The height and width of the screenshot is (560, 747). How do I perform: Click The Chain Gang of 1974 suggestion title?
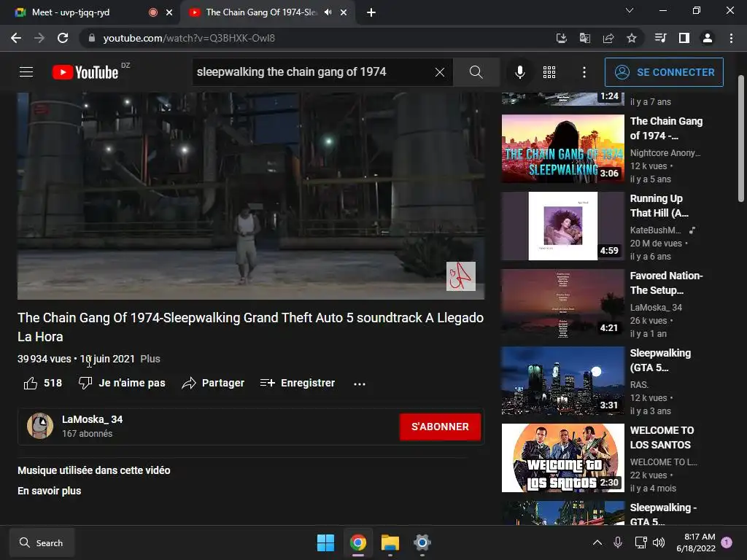[x=666, y=128]
